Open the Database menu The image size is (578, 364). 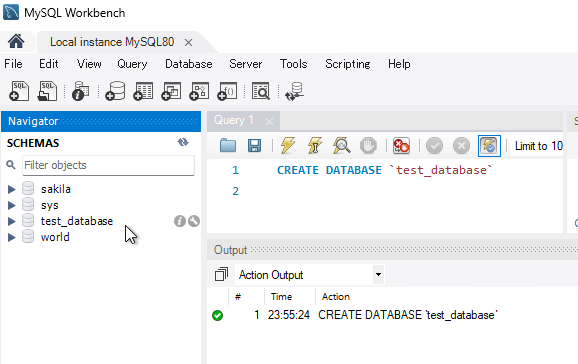[188, 64]
